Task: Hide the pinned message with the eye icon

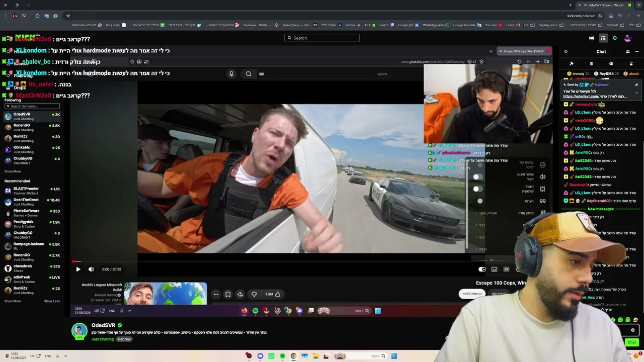Action: 636,84
